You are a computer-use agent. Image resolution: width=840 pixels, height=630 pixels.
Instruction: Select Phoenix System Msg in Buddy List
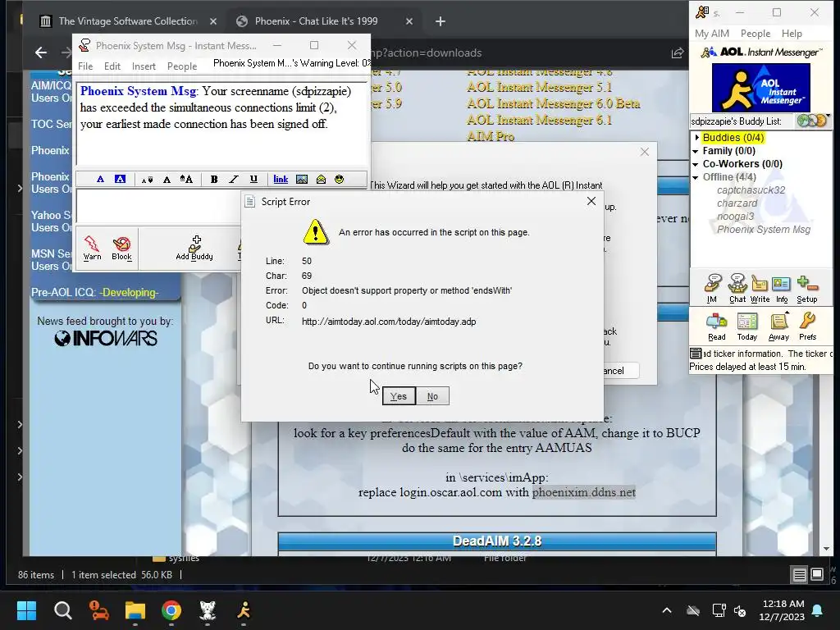764,230
